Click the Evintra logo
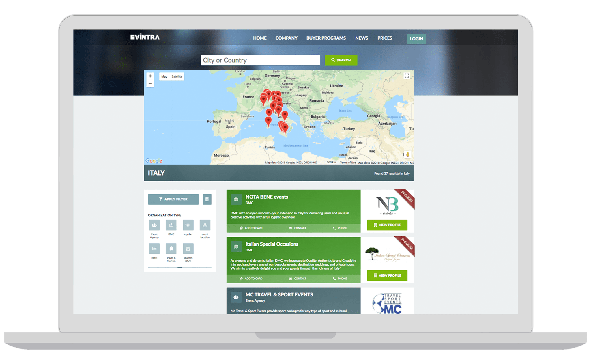Screen dimensions: 591x364 click(x=145, y=37)
